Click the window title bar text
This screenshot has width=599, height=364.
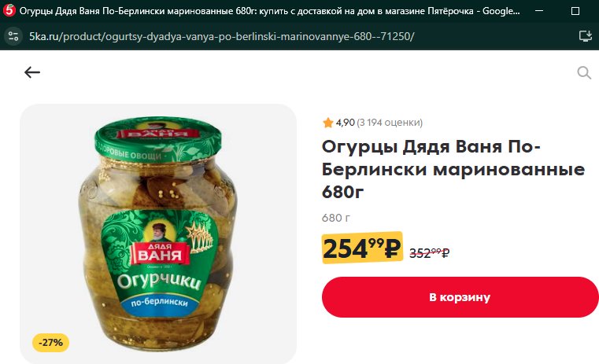tap(269, 11)
